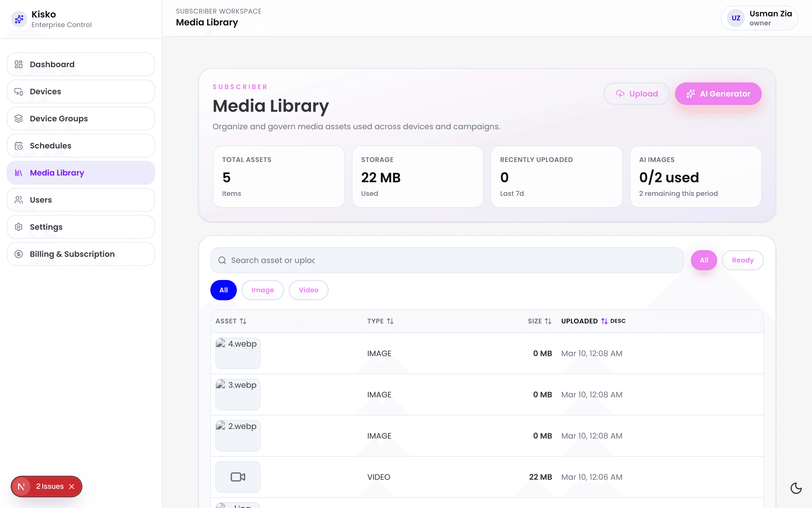Select the blue All type filter
The height and width of the screenshot is (508, 812).
point(224,290)
